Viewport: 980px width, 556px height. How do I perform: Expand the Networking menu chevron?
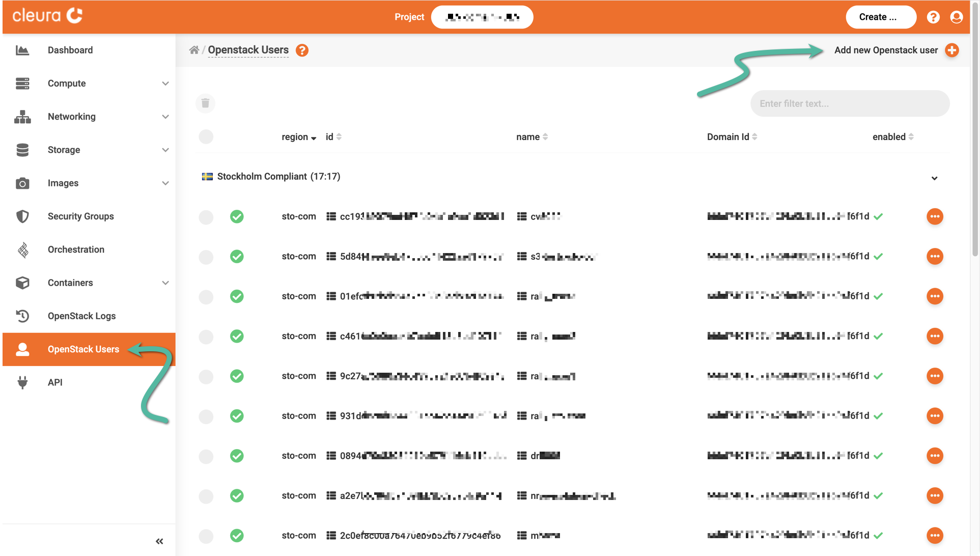click(165, 117)
